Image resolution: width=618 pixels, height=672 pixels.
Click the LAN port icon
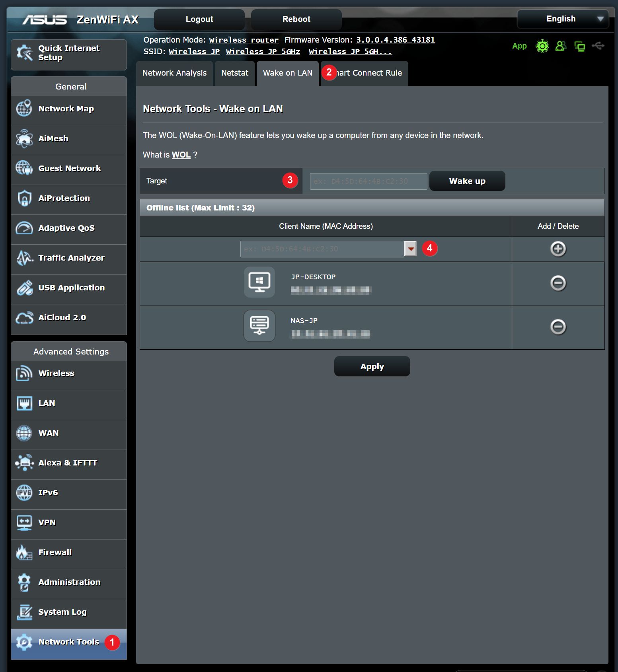(x=24, y=403)
